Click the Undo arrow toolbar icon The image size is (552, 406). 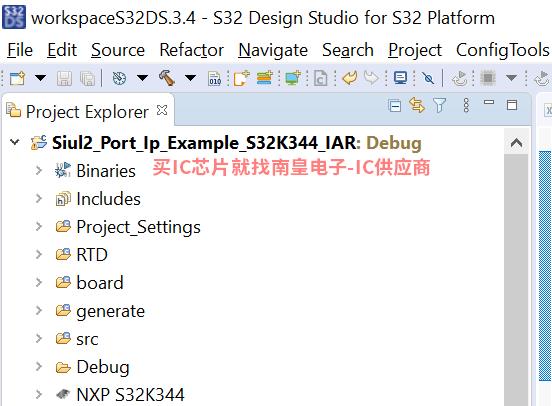point(350,78)
